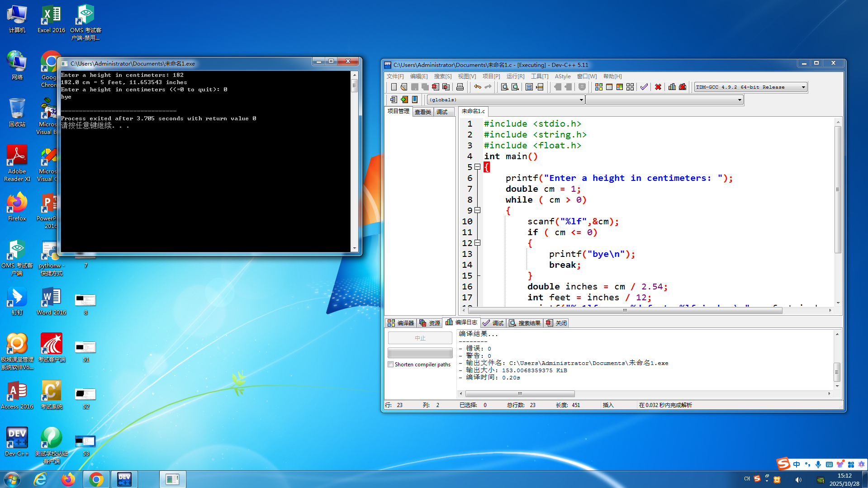This screenshot has height=488, width=868.
Task: Click the Close file icon with red X
Action: 436,87
